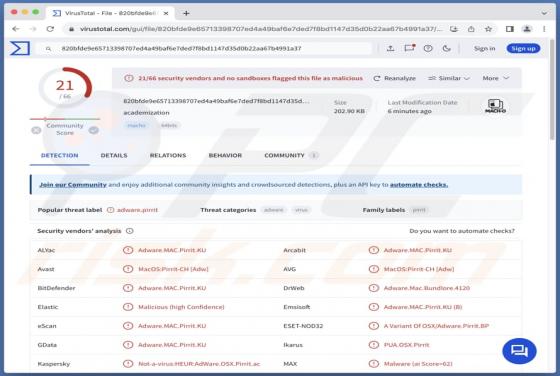Click the Sign in link

(x=484, y=48)
